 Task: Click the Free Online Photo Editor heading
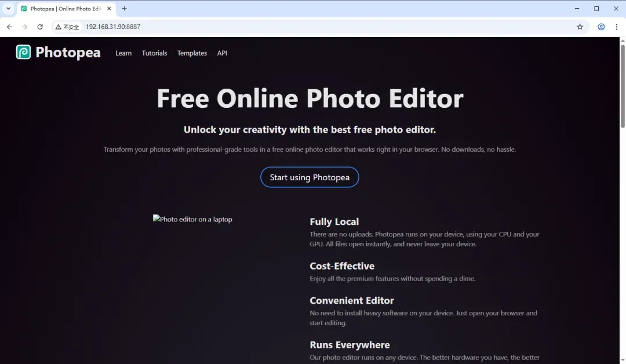tap(310, 98)
